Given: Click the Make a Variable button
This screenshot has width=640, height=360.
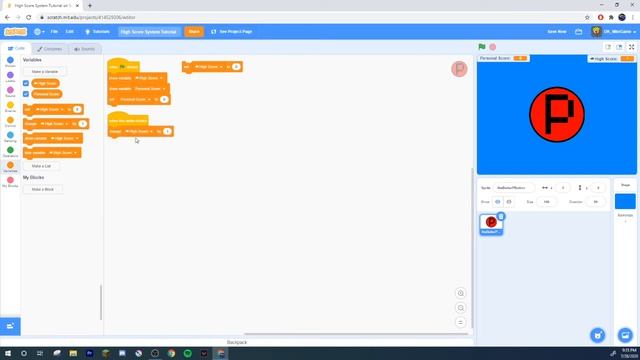Looking at the screenshot, I should (45, 71).
